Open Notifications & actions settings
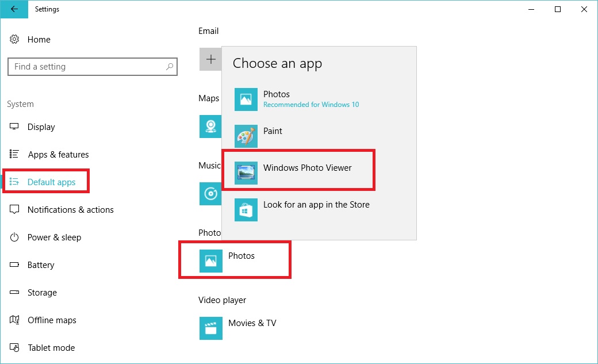 pyautogui.click(x=71, y=210)
